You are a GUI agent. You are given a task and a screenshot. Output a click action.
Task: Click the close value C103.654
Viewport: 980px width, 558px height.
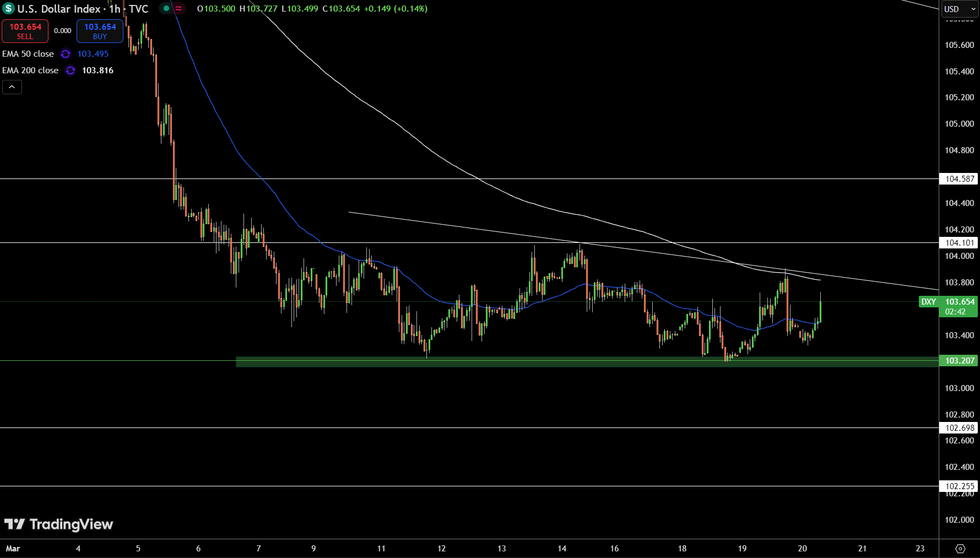(341, 9)
